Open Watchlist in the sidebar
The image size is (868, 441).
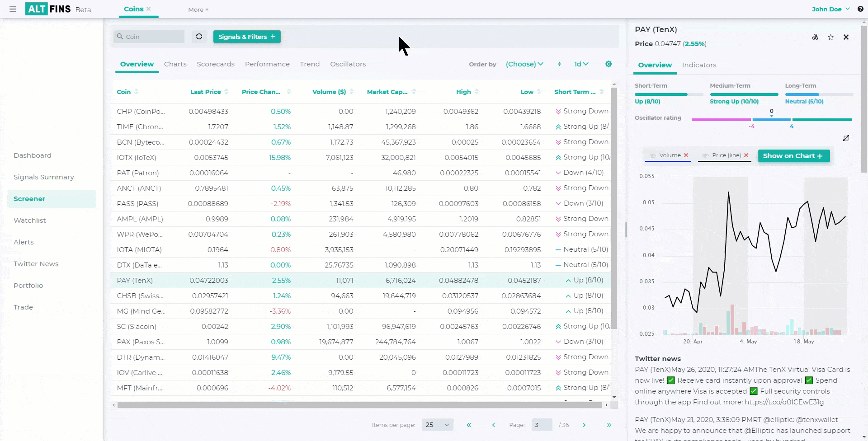pyautogui.click(x=30, y=220)
